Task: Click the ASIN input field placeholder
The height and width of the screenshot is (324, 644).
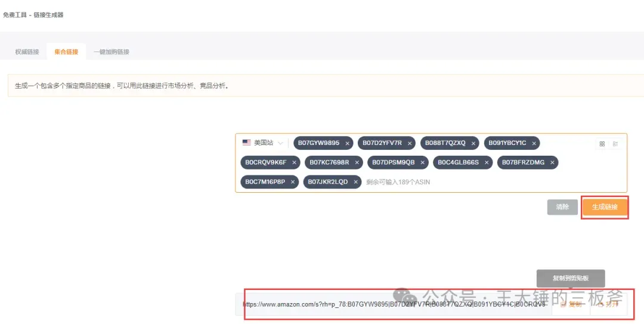Action: click(398, 182)
